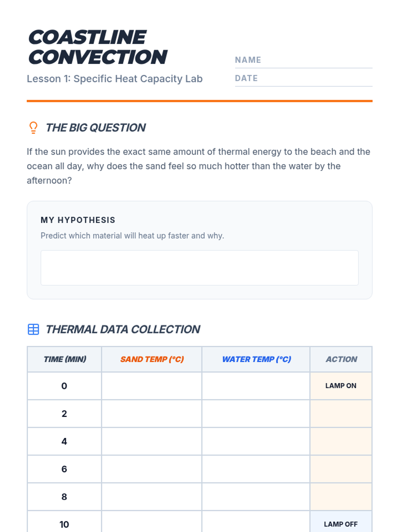Screen dimensions: 399x532
Task: Click the lightbulb icon beside The Big Question
Action: 33,127
